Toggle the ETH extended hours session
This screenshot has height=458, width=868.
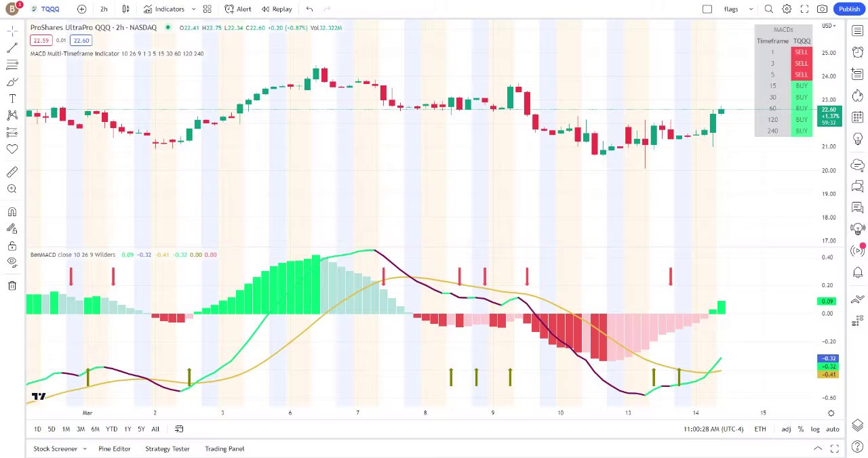[x=760, y=429]
